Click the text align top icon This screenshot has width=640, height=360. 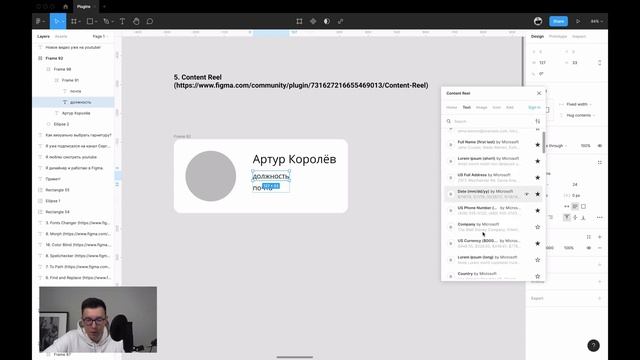coord(567,218)
